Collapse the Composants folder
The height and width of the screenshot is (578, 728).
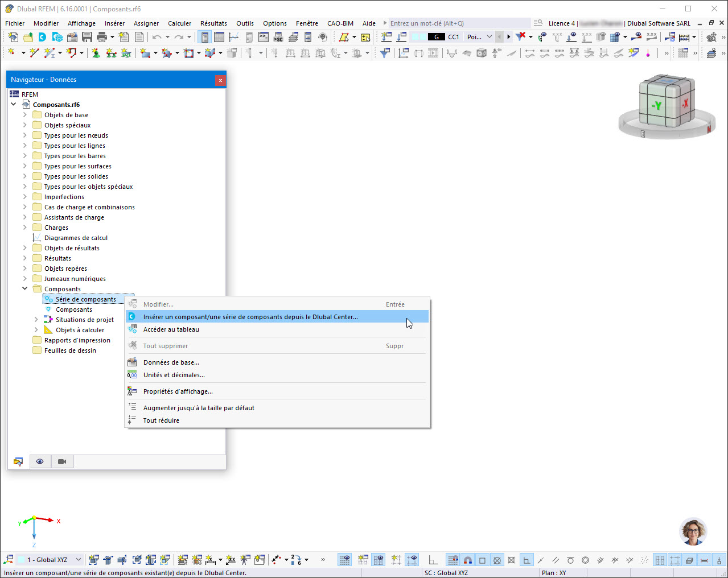point(25,289)
